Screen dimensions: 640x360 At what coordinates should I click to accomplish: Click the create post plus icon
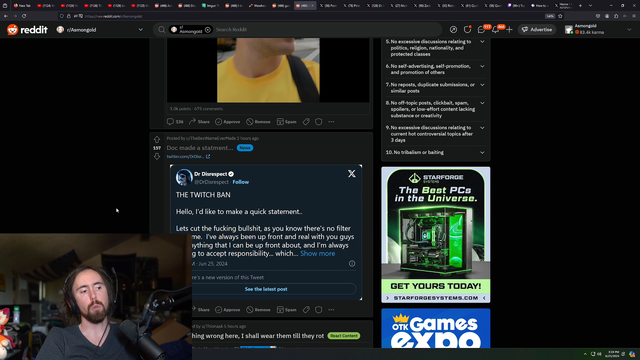point(509,29)
